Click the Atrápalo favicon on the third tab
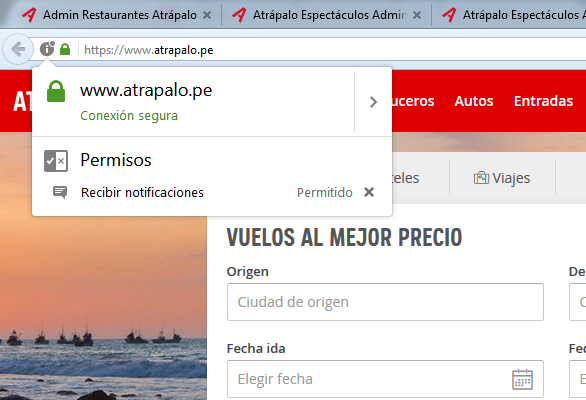This screenshot has height=400, width=586. coord(449,15)
